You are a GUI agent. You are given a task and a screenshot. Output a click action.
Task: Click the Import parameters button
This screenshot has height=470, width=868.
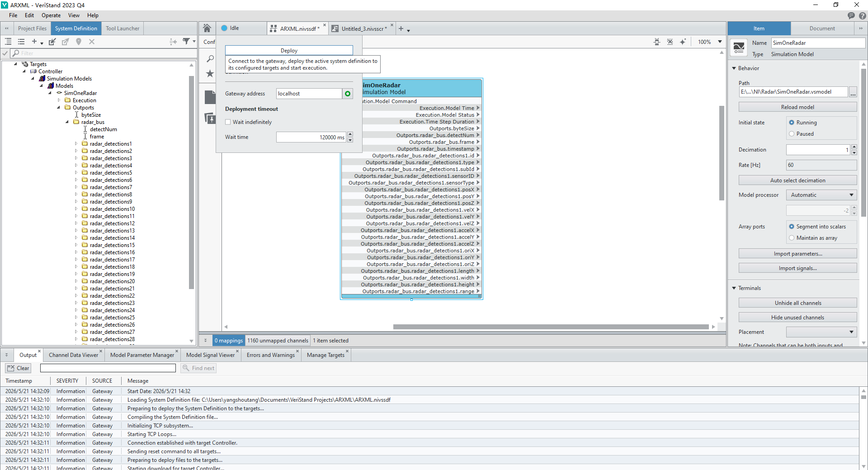point(797,254)
